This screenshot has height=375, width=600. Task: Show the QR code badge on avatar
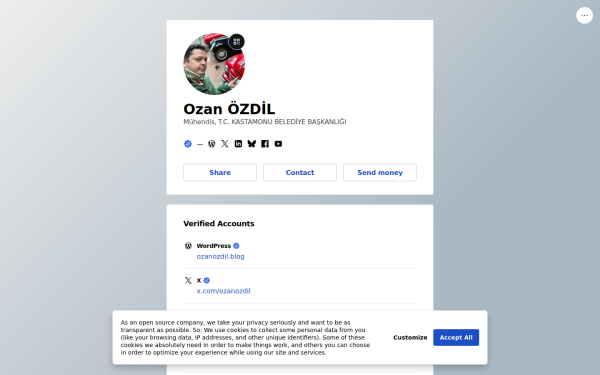[x=236, y=42]
